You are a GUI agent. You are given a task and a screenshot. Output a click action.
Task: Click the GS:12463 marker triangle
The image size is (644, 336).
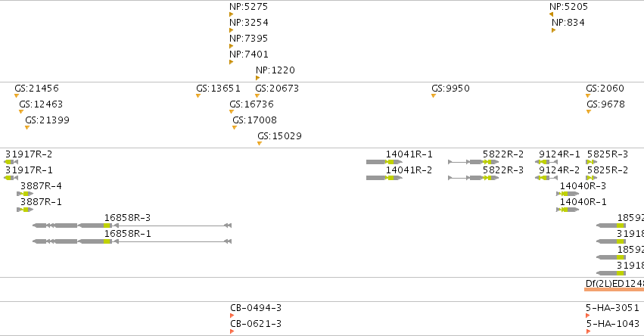(x=21, y=112)
